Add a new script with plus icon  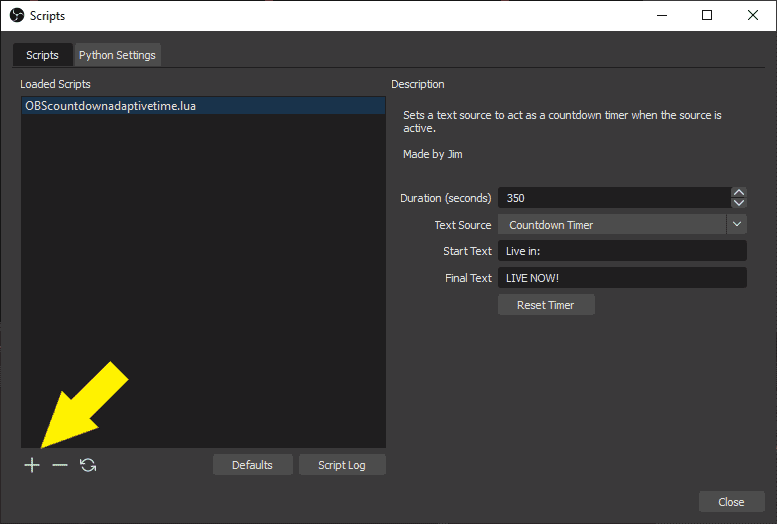32,465
